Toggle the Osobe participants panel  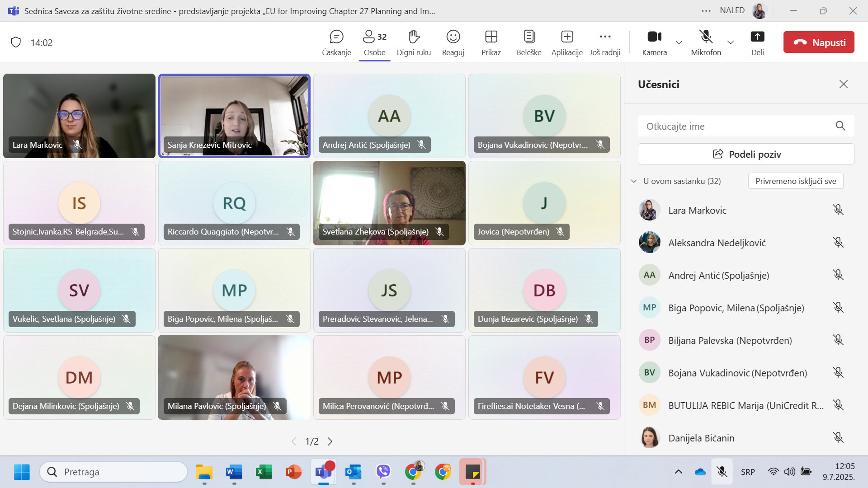pos(375,42)
